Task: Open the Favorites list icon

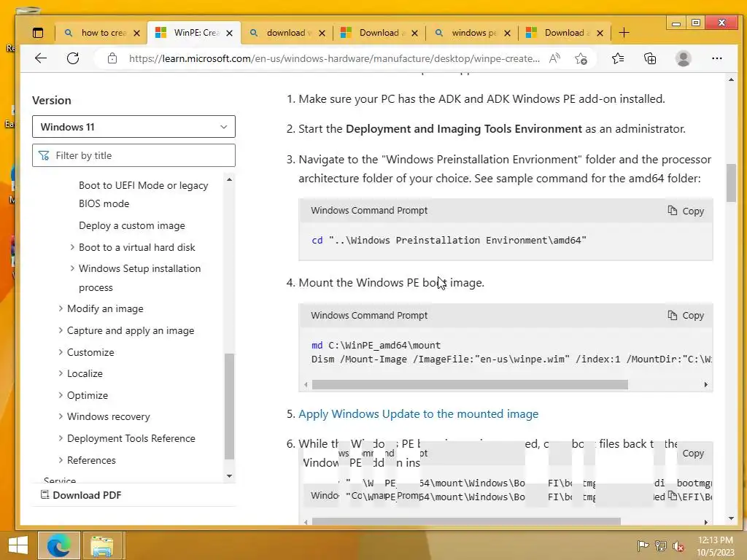Action: (x=618, y=58)
